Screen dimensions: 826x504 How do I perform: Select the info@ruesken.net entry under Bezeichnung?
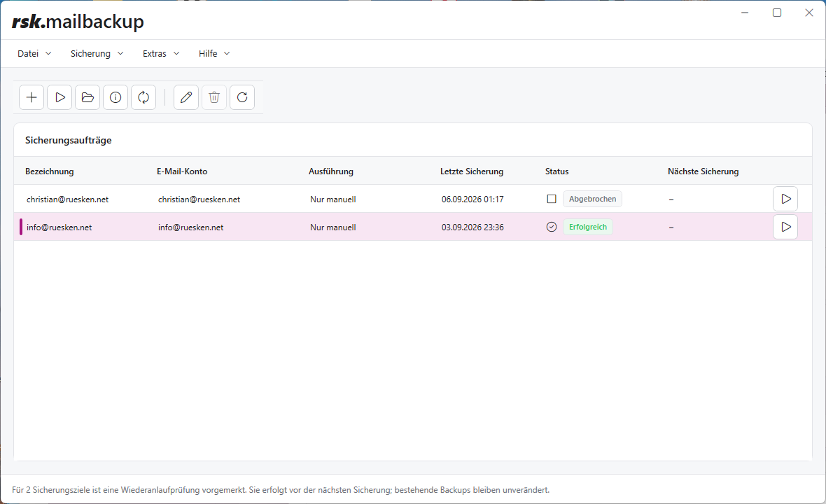[59, 227]
